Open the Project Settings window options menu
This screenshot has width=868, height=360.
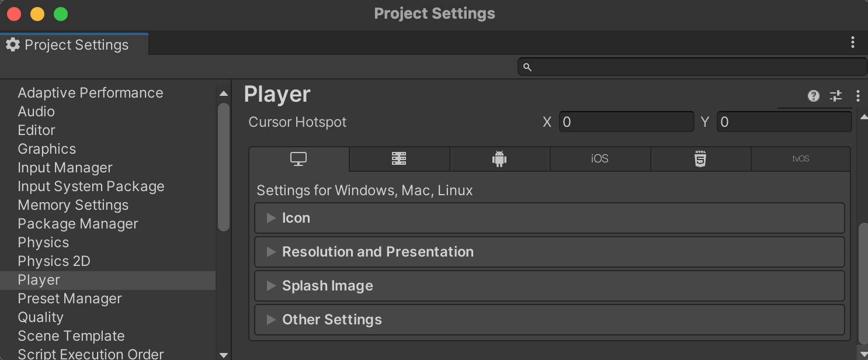point(853,42)
